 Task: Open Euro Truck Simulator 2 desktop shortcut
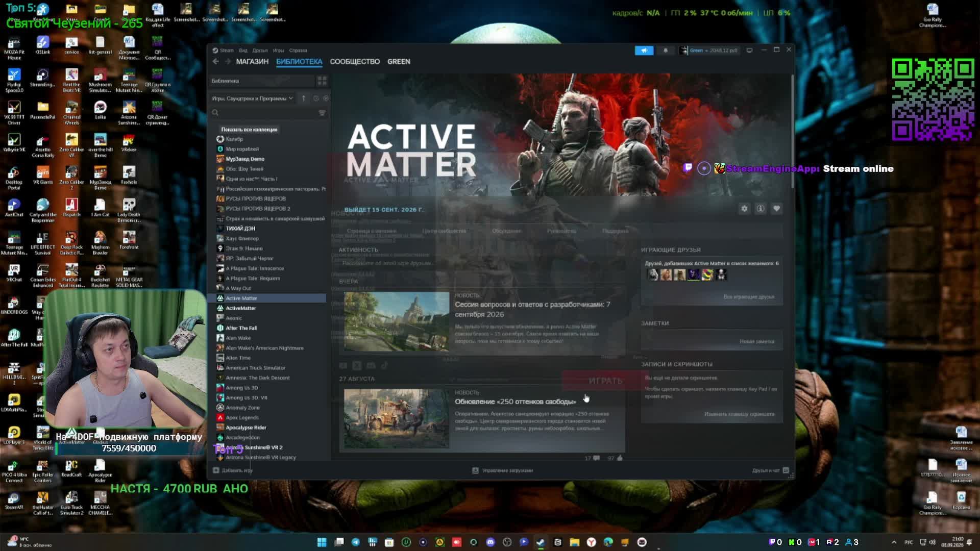click(x=71, y=503)
